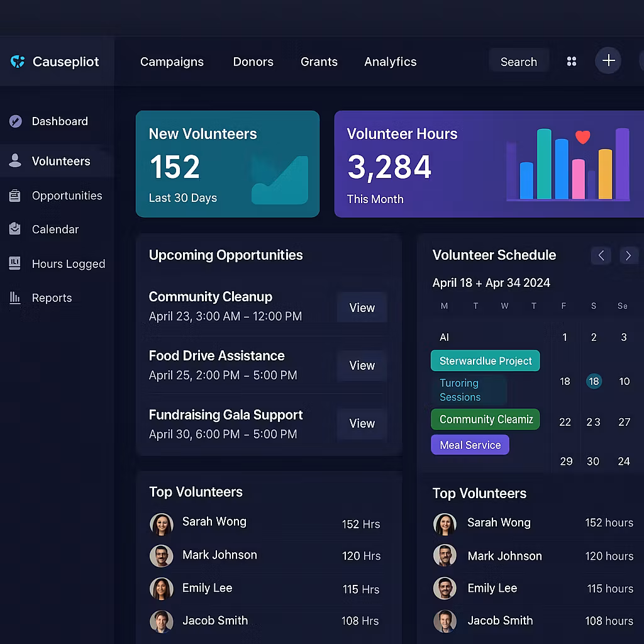Go to next week in Volunteer Schedule
The image size is (644, 644).
click(x=628, y=255)
